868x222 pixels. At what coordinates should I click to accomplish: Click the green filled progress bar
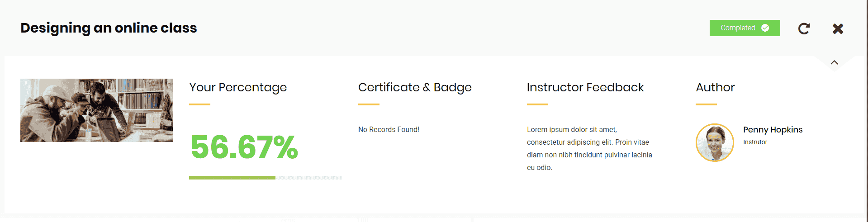click(232, 178)
